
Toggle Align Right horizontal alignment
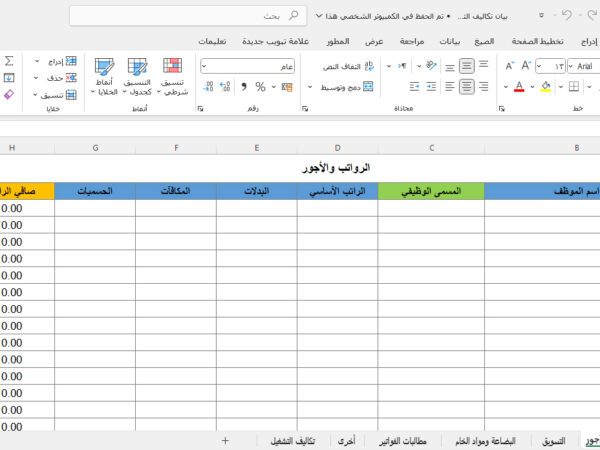tap(484, 87)
